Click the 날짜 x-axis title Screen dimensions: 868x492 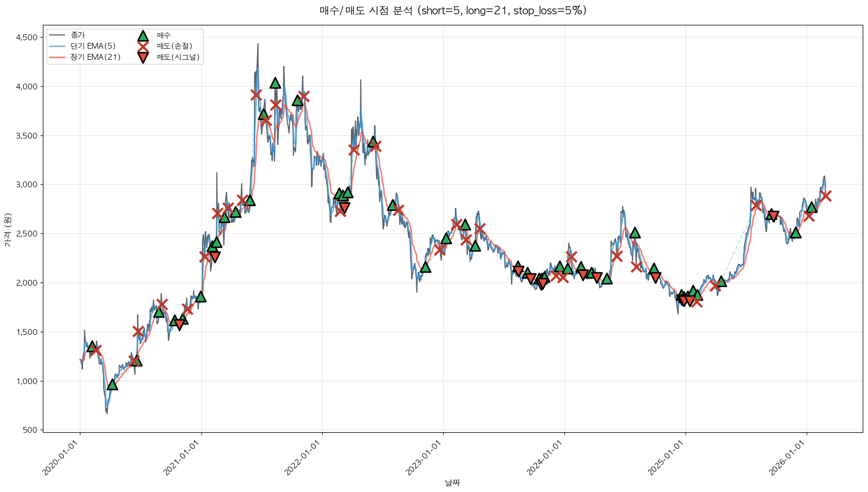(453, 482)
